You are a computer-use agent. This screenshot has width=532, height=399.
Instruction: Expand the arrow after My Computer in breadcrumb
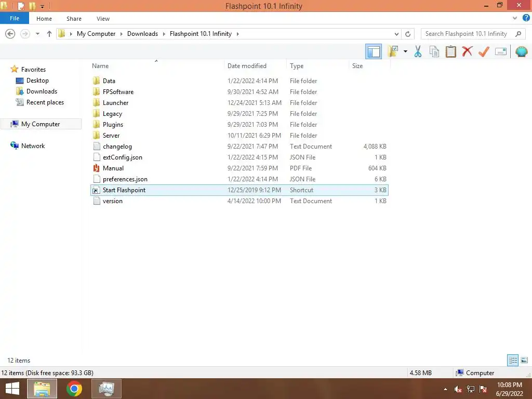pos(121,34)
